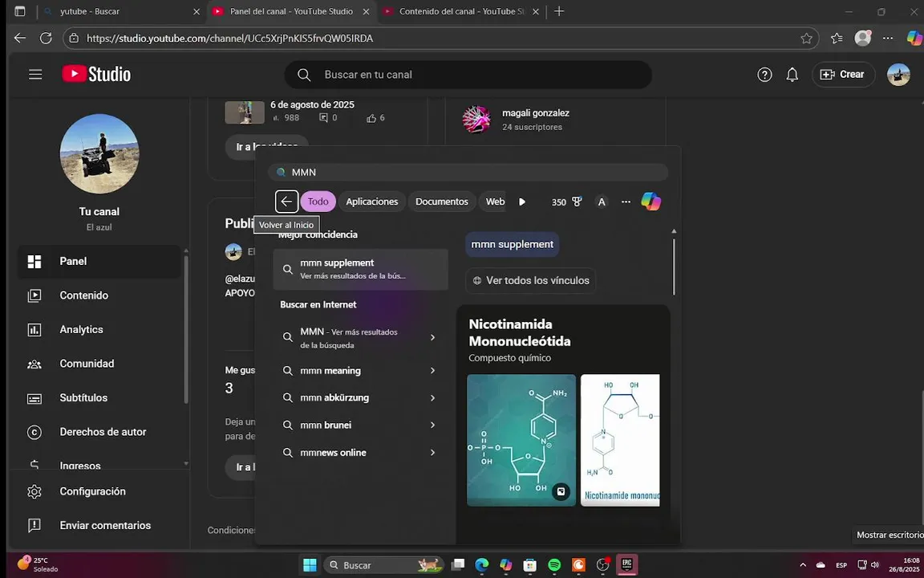Select the Aplicaciones search filter
Viewport: 924px width, 578px height.
(372, 201)
